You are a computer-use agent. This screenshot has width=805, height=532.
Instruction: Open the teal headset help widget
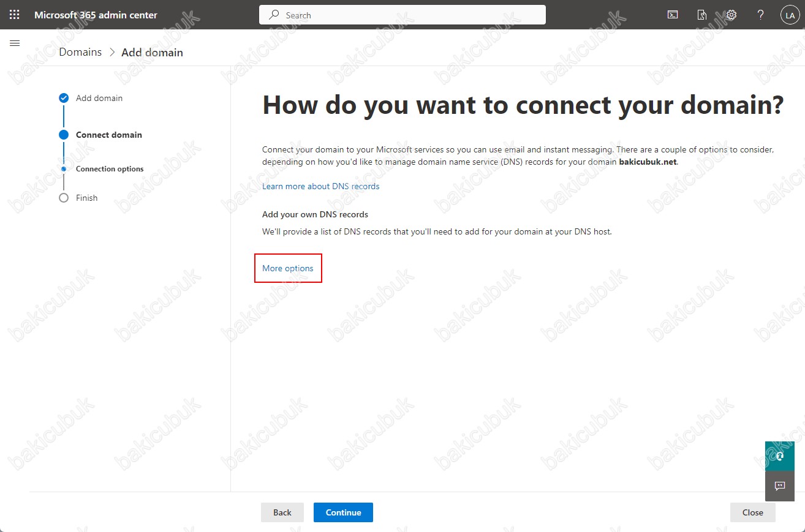point(780,456)
